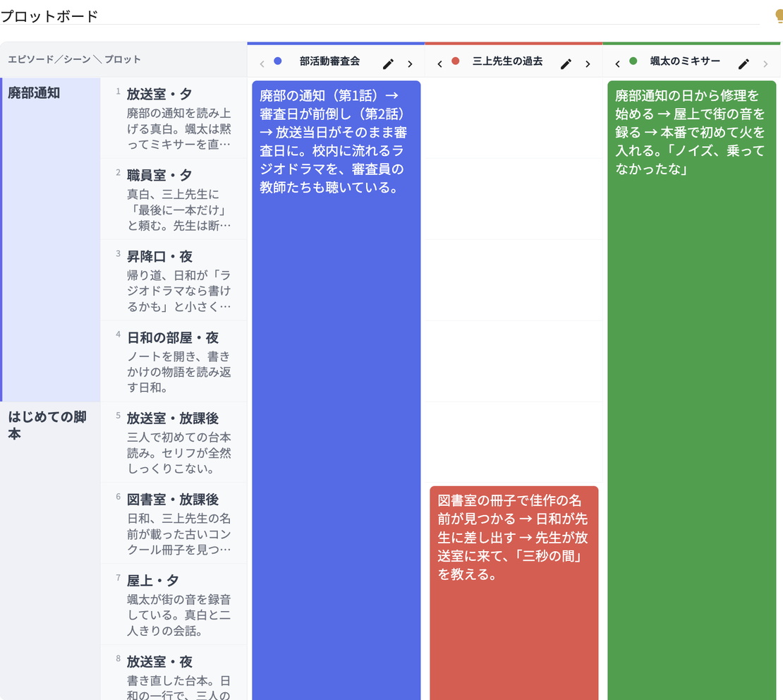Open the green 廃部通知の日から修理 plot card
The image size is (783, 700).
pyautogui.click(x=691, y=390)
